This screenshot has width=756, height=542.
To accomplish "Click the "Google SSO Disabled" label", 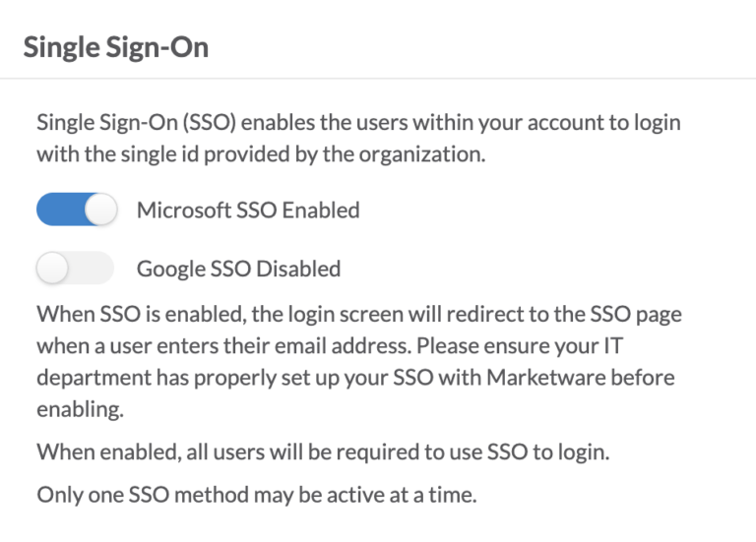I will point(238,269).
